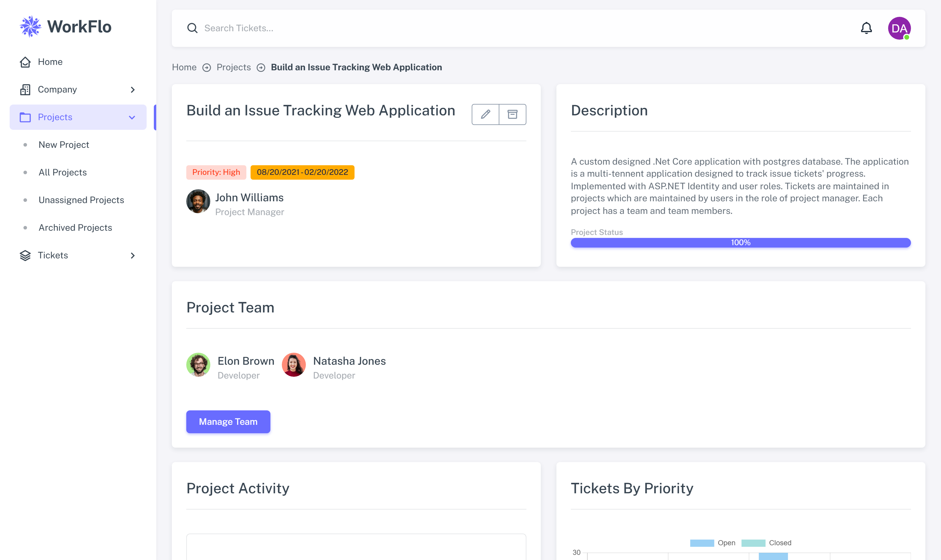Click arrow icon after Projects breadcrumb
The width and height of the screenshot is (941, 560).
click(x=261, y=68)
